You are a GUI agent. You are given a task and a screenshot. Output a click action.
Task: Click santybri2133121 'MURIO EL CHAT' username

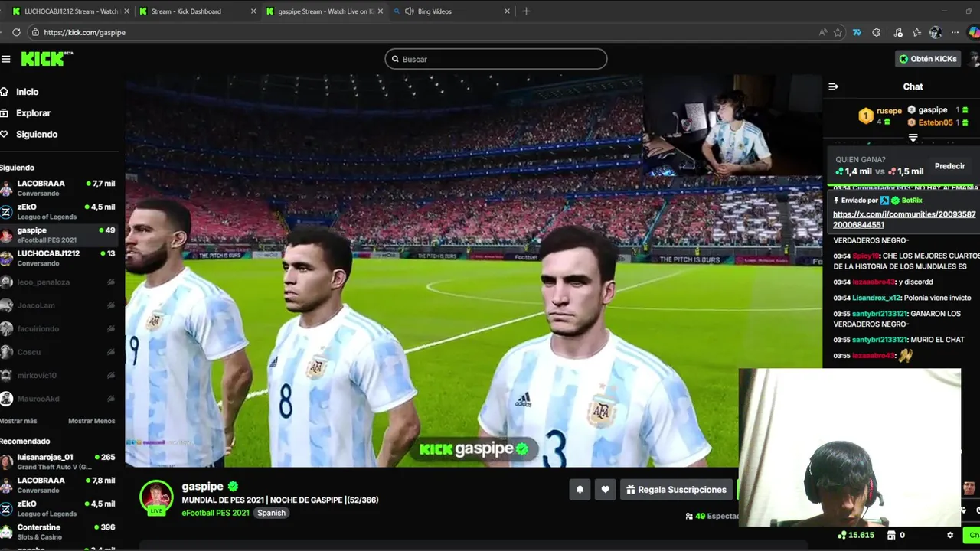click(x=879, y=340)
